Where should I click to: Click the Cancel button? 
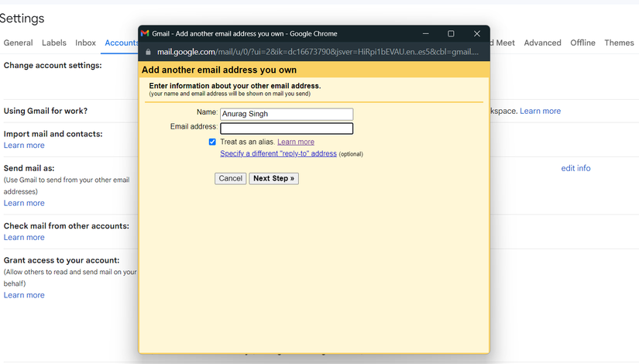(x=230, y=179)
